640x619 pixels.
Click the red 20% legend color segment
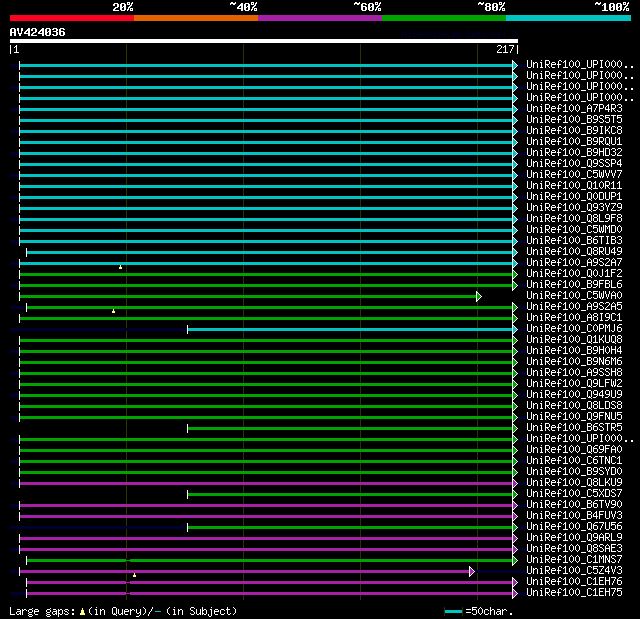tap(72, 18)
